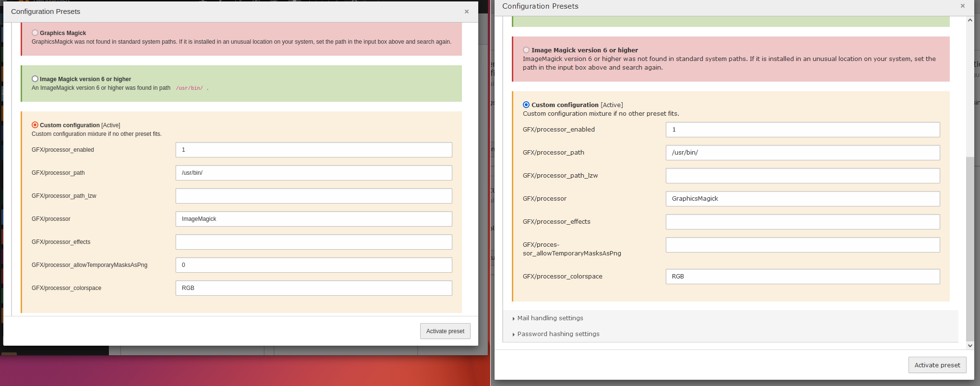Click 'Graphics Magick' label in left window
Image resolution: width=980 pixels, height=386 pixels.
pos(63,33)
